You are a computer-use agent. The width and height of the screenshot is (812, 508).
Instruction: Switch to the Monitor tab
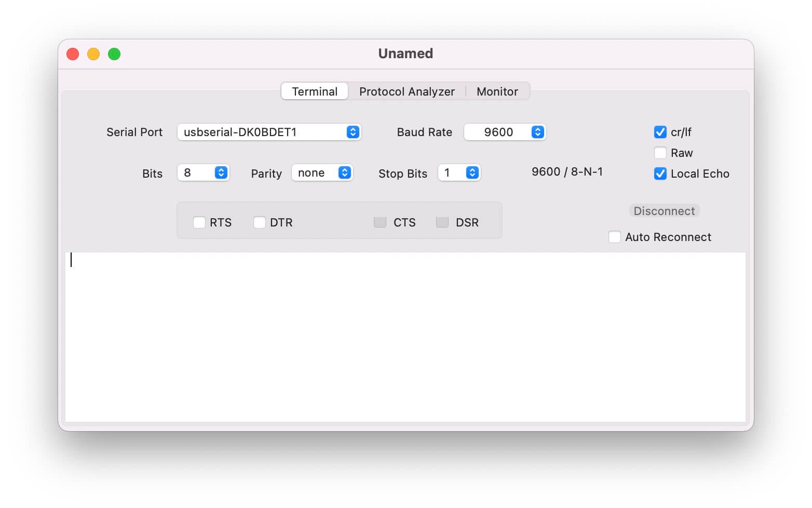[497, 91]
